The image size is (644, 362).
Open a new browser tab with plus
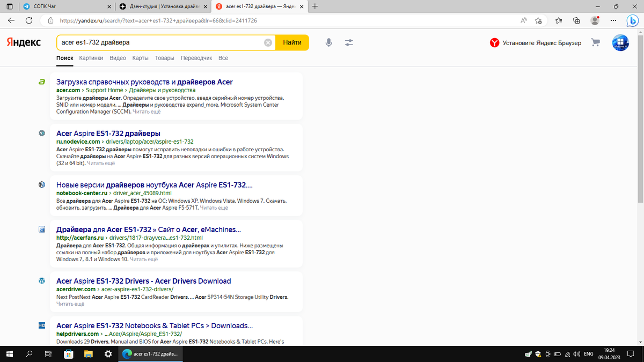[314, 6]
